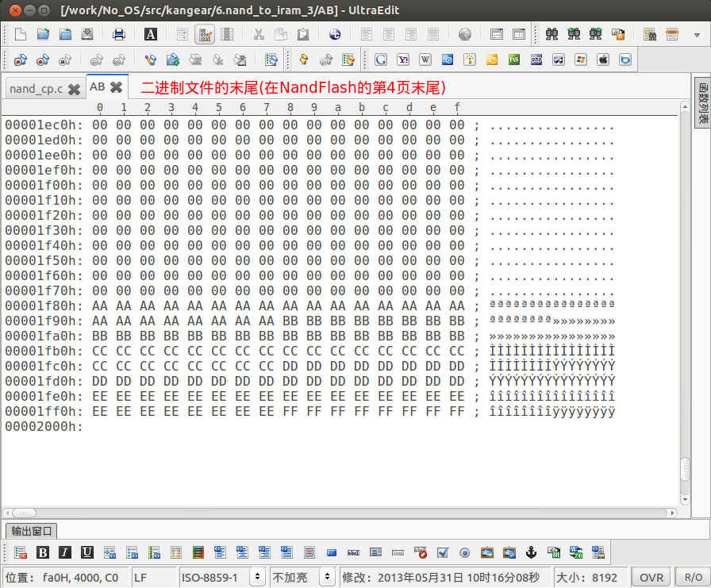The height and width of the screenshot is (588, 711).
Task: Open Find with the first binoculars icon
Action: click(x=552, y=34)
